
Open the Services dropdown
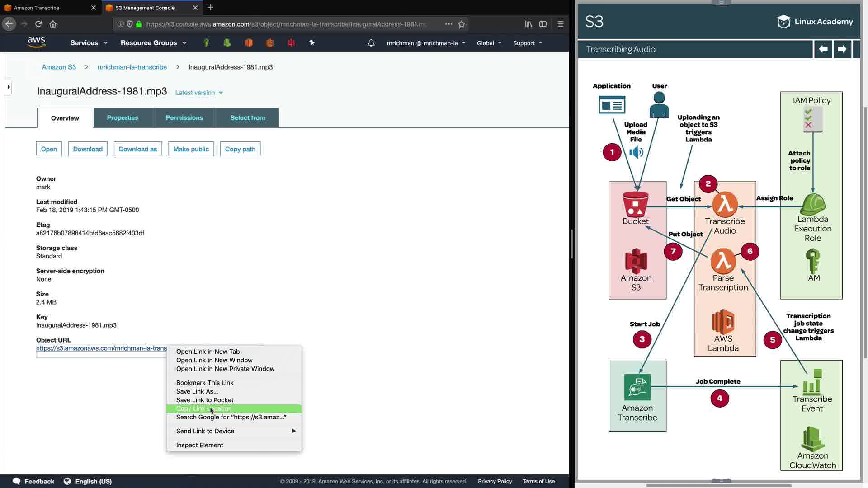click(x=89, y=43)
